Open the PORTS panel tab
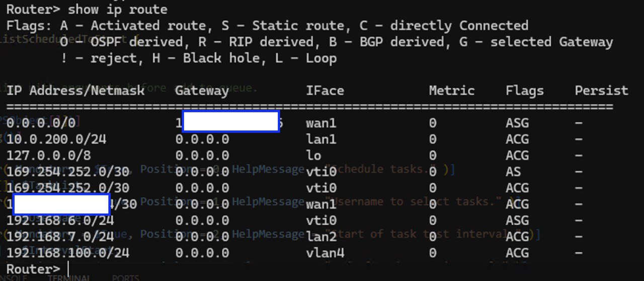 [125, 278]
